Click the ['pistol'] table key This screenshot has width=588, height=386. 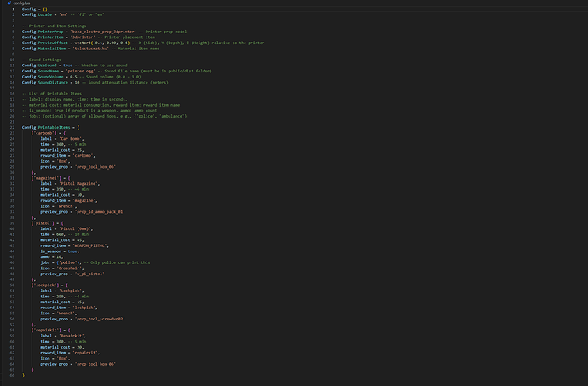coord(43,223)
